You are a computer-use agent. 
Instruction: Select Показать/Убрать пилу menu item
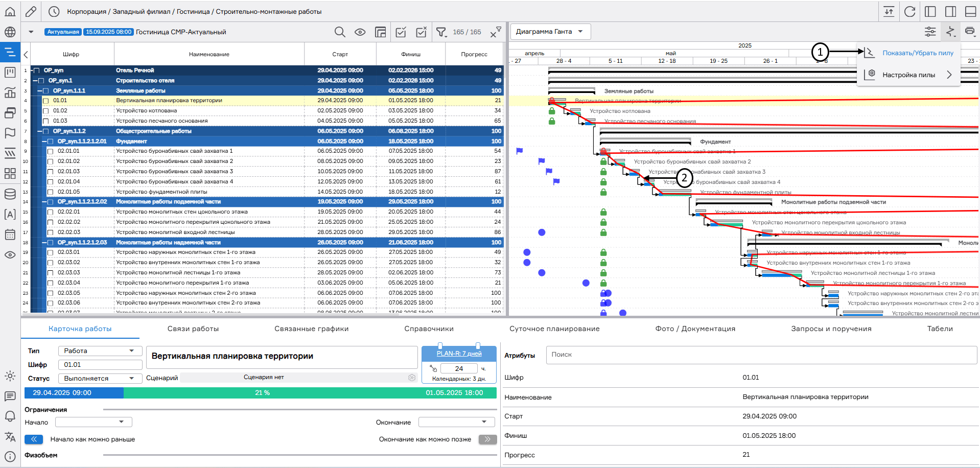[918, 53]
